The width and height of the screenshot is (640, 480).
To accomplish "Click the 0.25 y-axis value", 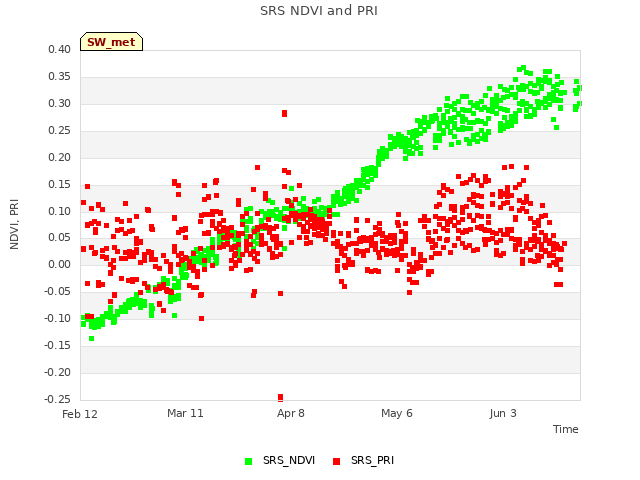I will pyautogui.click(x=60, y=130).
